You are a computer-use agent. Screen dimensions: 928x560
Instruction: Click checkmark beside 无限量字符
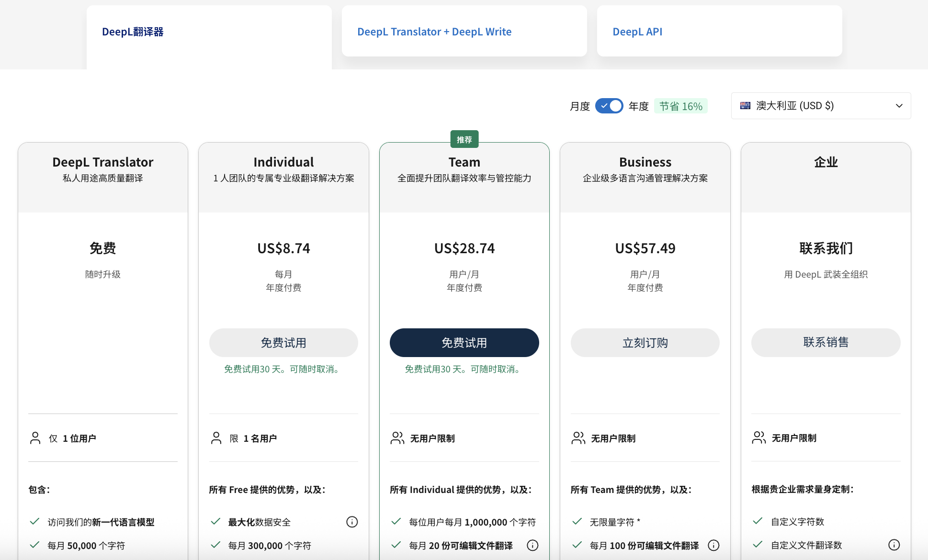coord(577,521)
